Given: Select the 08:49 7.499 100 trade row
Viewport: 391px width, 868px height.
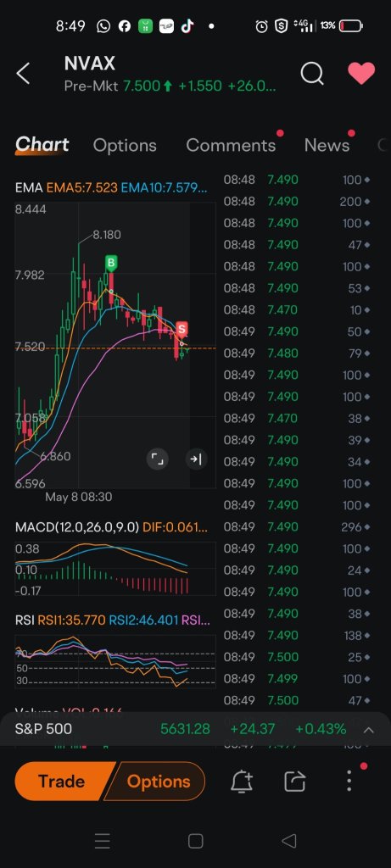Looking at the screenshot, I should click(x=297, y=679).
